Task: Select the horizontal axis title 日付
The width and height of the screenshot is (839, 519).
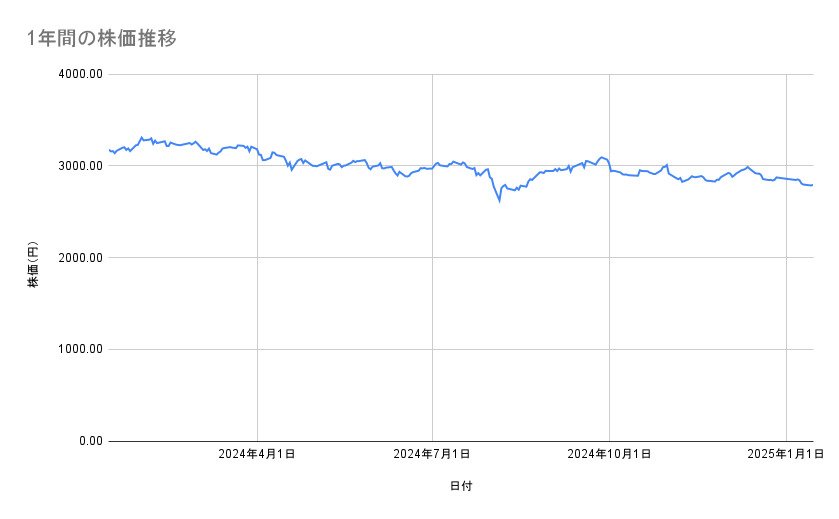Action: [461, 486]
